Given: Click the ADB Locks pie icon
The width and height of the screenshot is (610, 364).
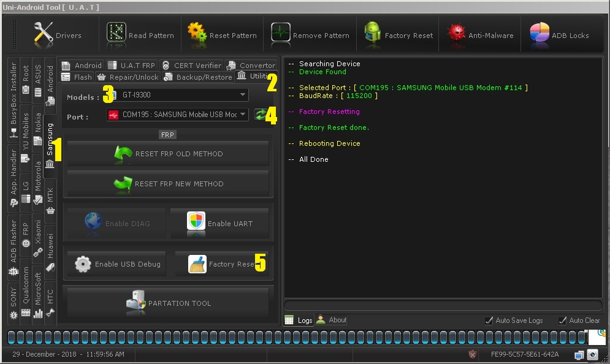Looking at the screenshot, I should pos(539,32).
